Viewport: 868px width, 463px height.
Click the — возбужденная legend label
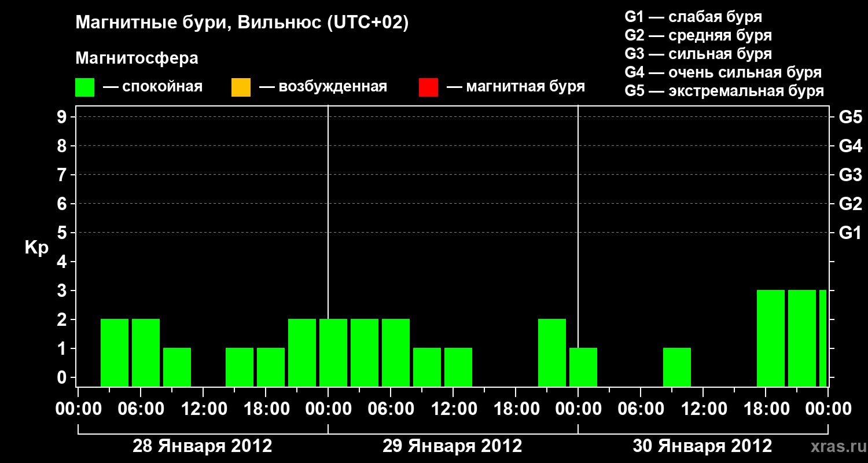point(323,87)
